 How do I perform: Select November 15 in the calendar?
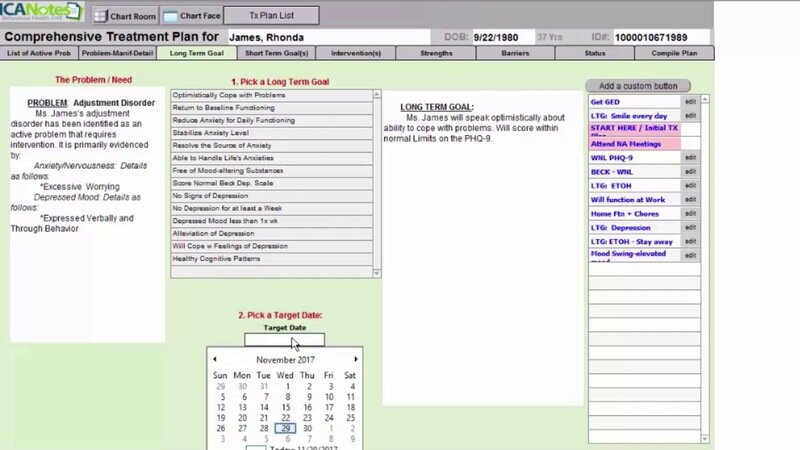coord(286,407)
